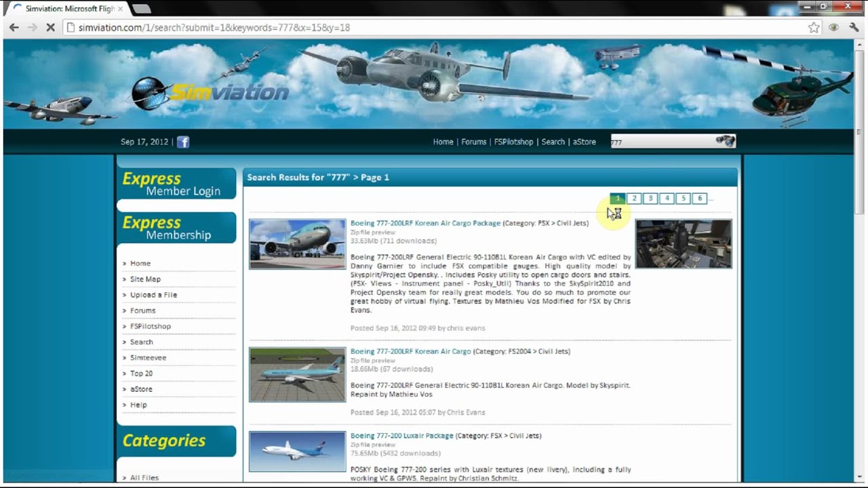Open Simteevee in the sidebar
868x488 pixels.
coord(148,357)
